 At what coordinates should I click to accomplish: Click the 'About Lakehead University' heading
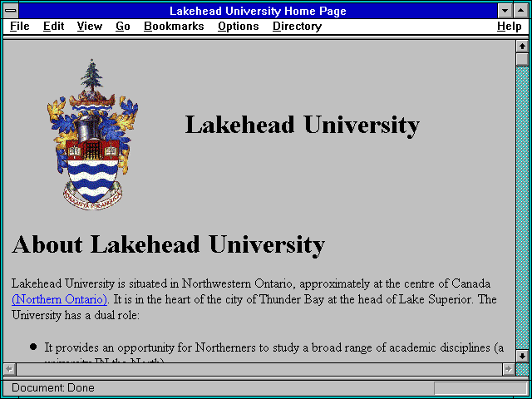tap(168, 245)
